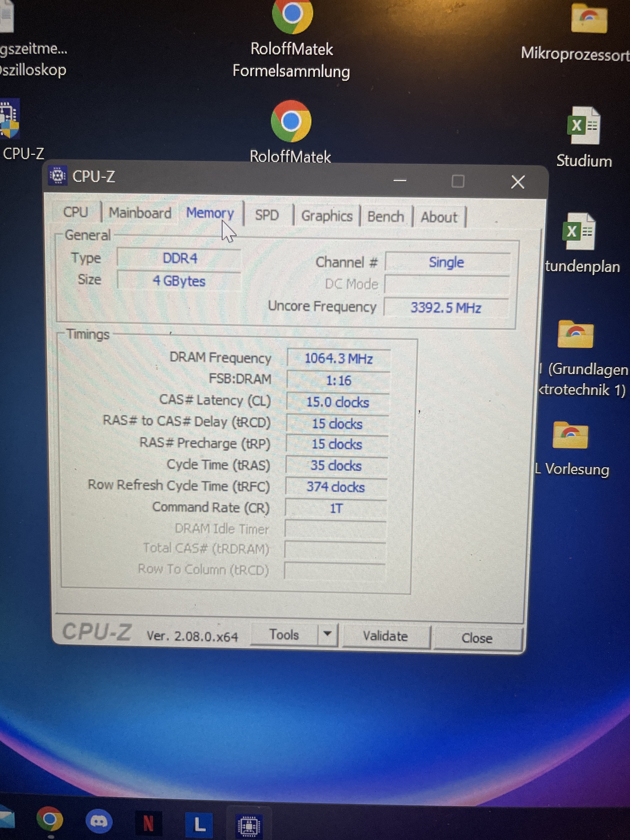Switch to the Bench tab
This screenshot has width=630, height=840.
[385, 217]
